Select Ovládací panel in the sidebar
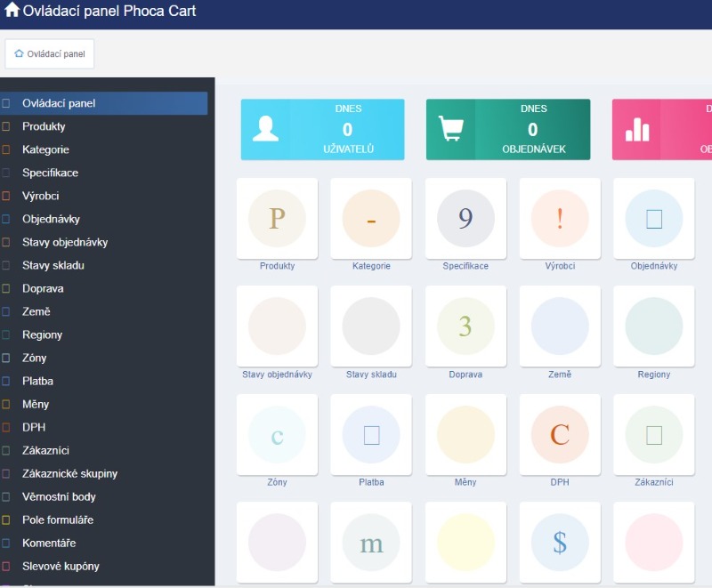The width and height of the screenshot is (712, 588). 103,103
